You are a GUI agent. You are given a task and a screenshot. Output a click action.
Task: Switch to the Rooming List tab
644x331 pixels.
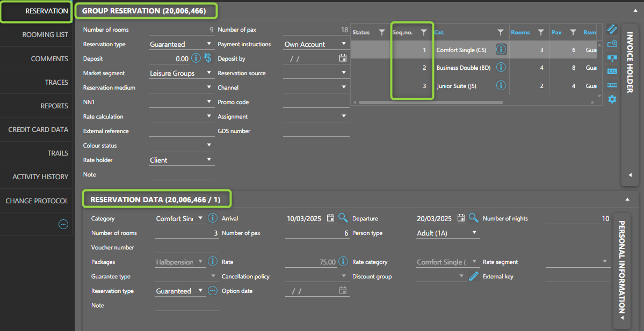[x=45, y=35]
